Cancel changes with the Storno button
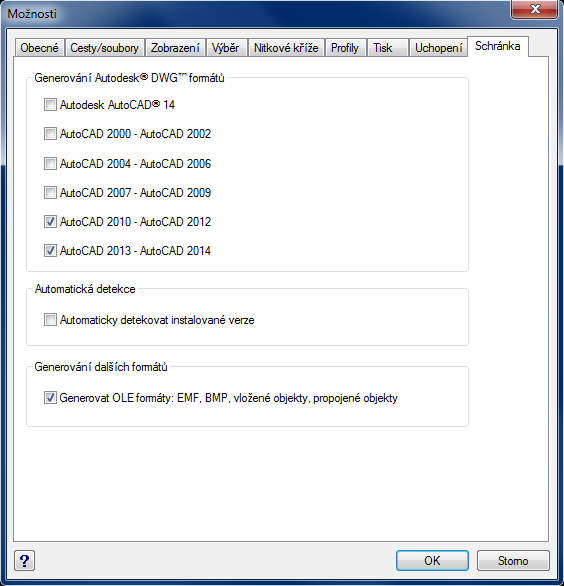 513,561
